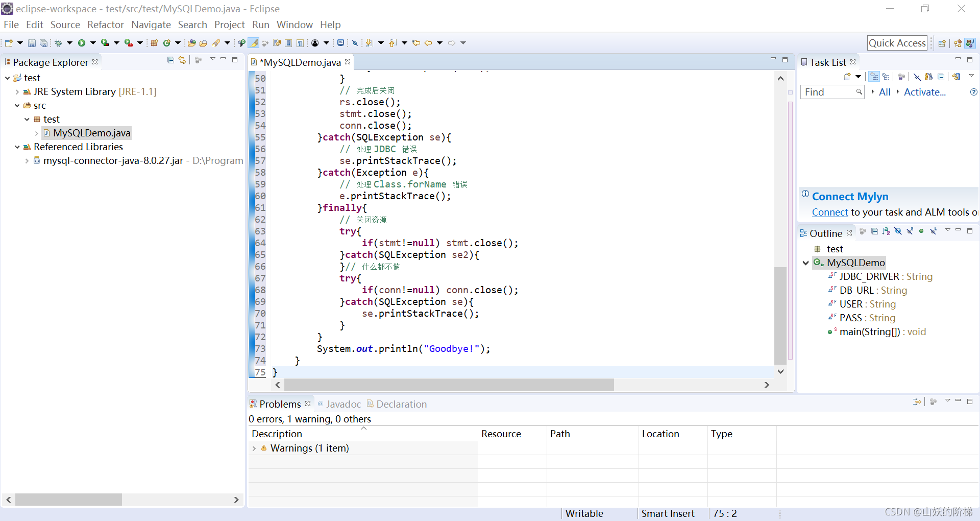Open the Navigate menu
Screen dimensions: 980x521
(x=151, y=25)
